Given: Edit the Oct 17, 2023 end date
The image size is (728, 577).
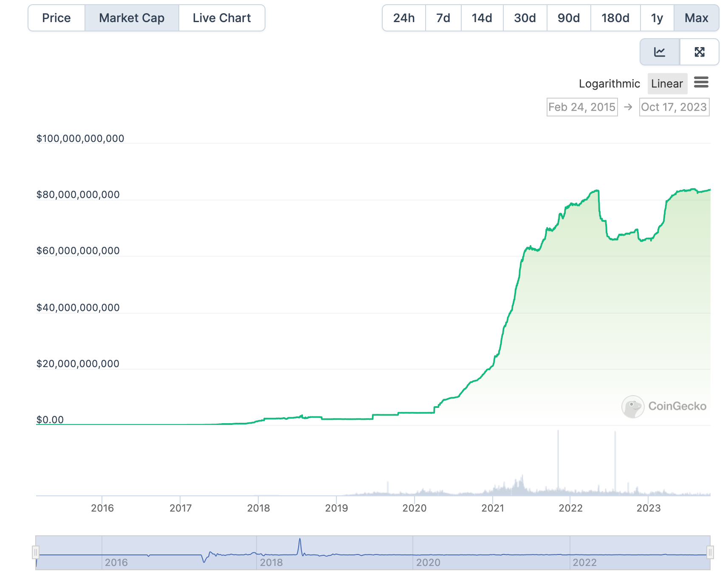Looking at the screenshot, I should point(674,107).
